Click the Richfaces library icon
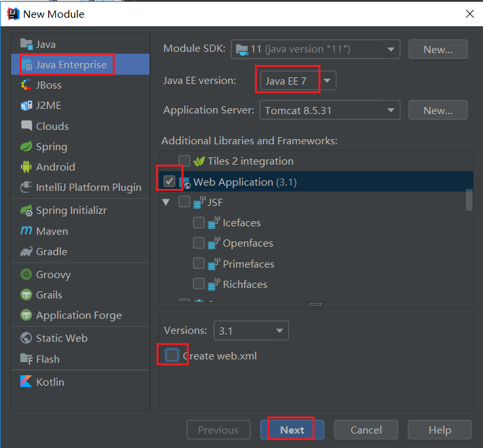Image resolution: width=483 pixels, height=448 pixels. [x=214, y=284]
